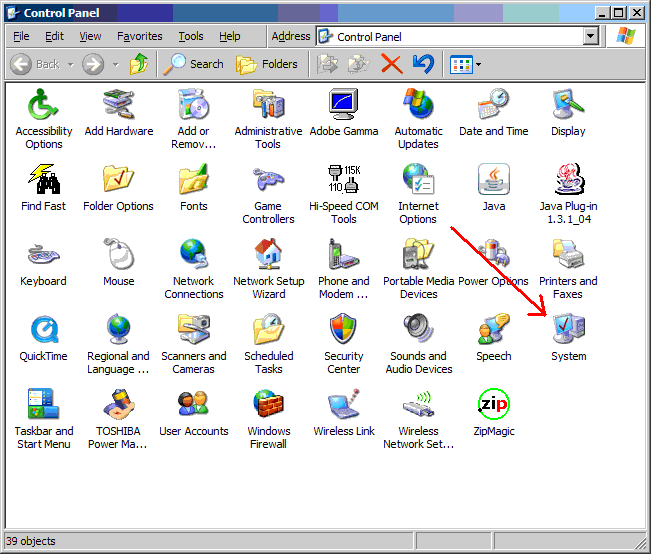
Task: Open the Speech applet
Action: tap(494, 329)
